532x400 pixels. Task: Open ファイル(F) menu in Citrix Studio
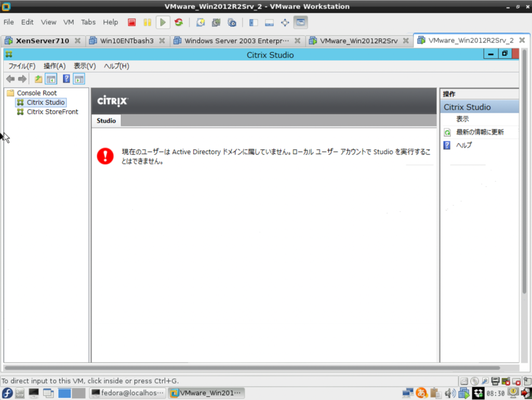(x=22, y=66)
